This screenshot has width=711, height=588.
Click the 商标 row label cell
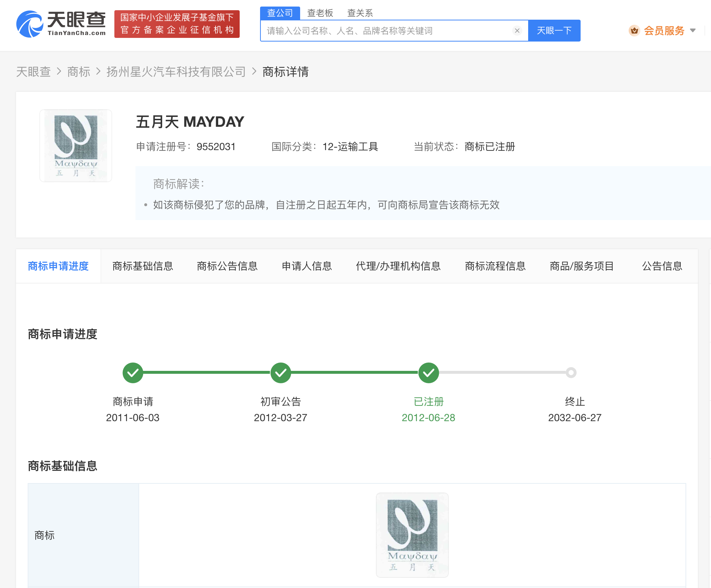83,535
